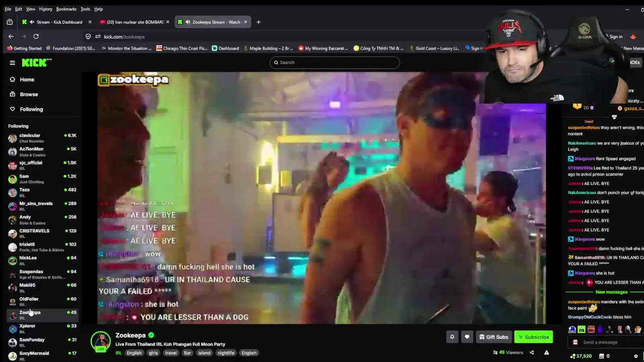Click the Gift Subs button
Screen dimensions: 644x362
point(493,337)
